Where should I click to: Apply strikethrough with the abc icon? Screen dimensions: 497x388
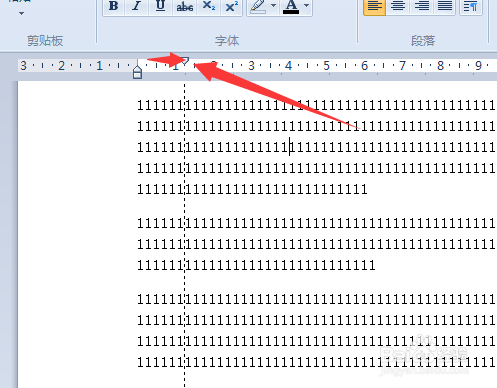tap(185, 6)
